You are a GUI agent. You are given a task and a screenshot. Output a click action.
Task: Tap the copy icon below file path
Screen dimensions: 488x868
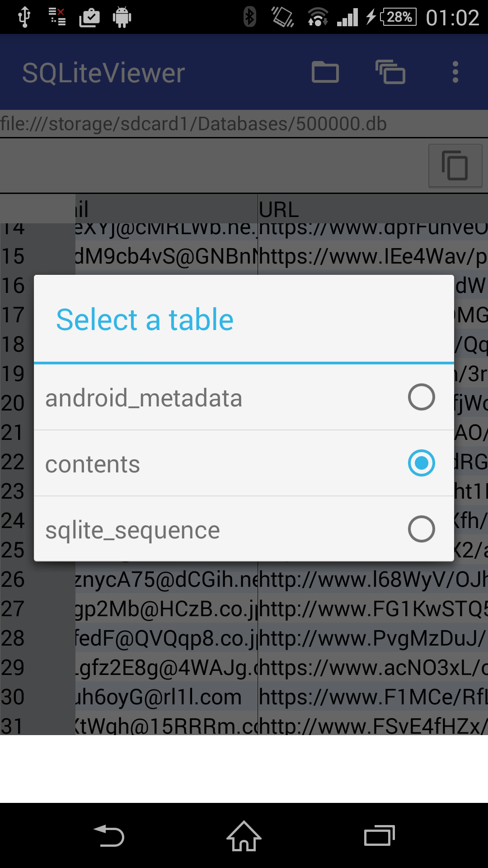click(x=455, y=166)
